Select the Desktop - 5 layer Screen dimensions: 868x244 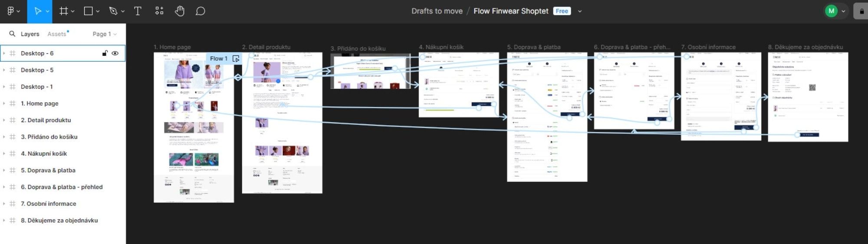point(63,70)
